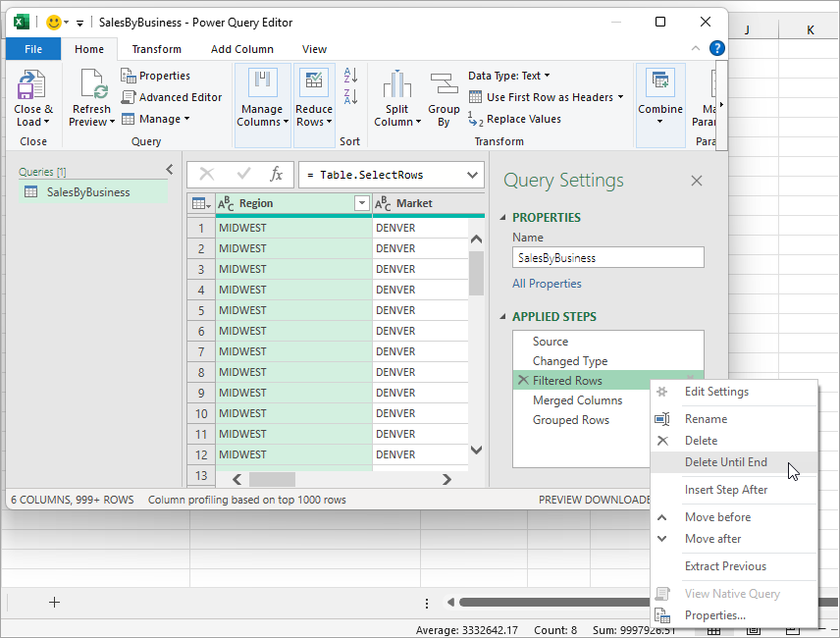Click the Combine icon

[660, 80]
